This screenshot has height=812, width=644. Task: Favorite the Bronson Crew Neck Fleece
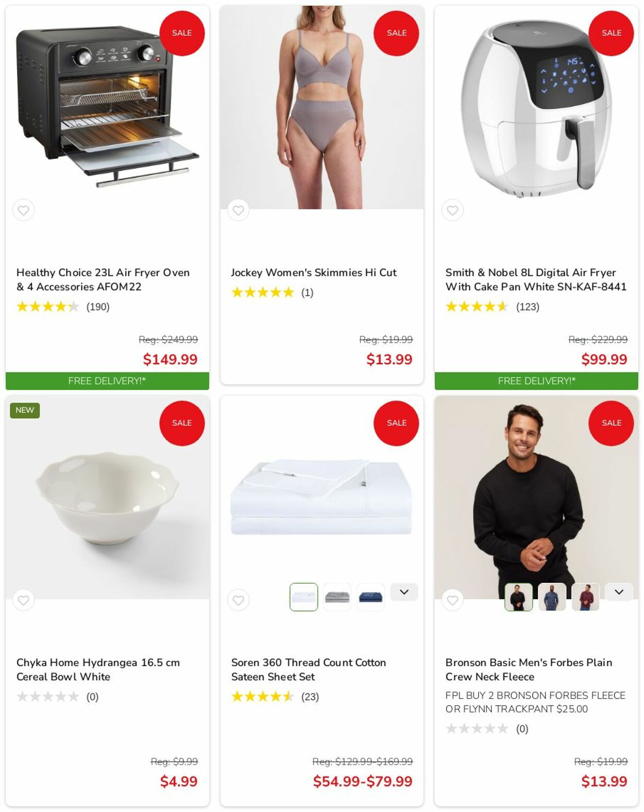pyautogui.click(x=452, y=600)
